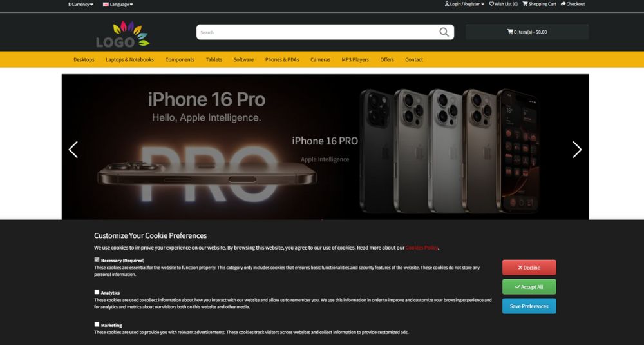The height and width of the screenshot is (345, 644).
Task: Click the search magnifier icon
Action: pos(444,32)
